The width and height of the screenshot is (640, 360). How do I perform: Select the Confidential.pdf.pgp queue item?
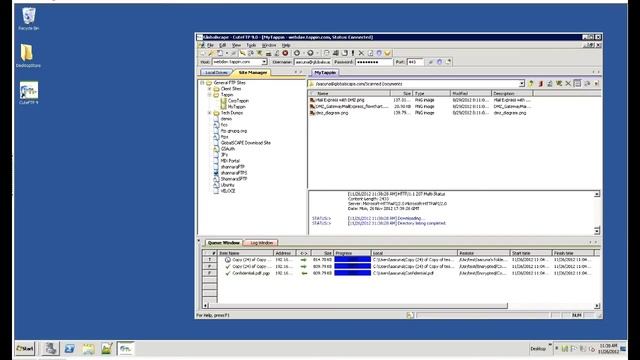click(251, 273)
